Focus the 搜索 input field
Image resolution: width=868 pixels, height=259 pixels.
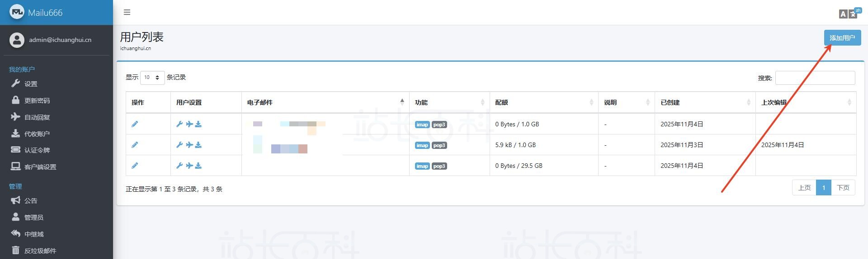pyautogui.click(x=815, y=78)
